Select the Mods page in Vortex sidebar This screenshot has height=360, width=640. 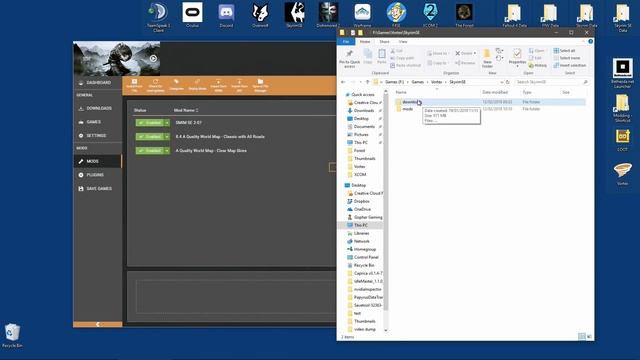coord(98,161)
